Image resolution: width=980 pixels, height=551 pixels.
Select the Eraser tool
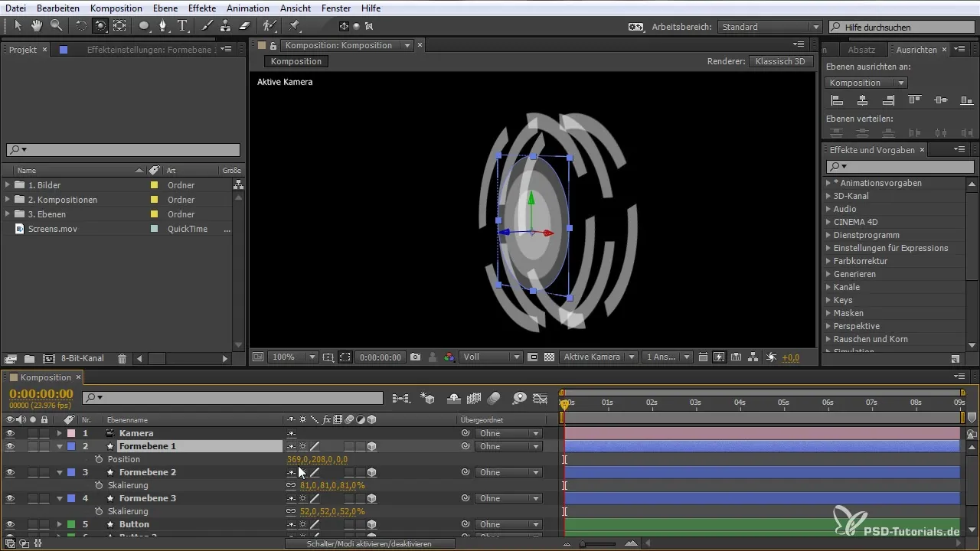click(245, 25)
